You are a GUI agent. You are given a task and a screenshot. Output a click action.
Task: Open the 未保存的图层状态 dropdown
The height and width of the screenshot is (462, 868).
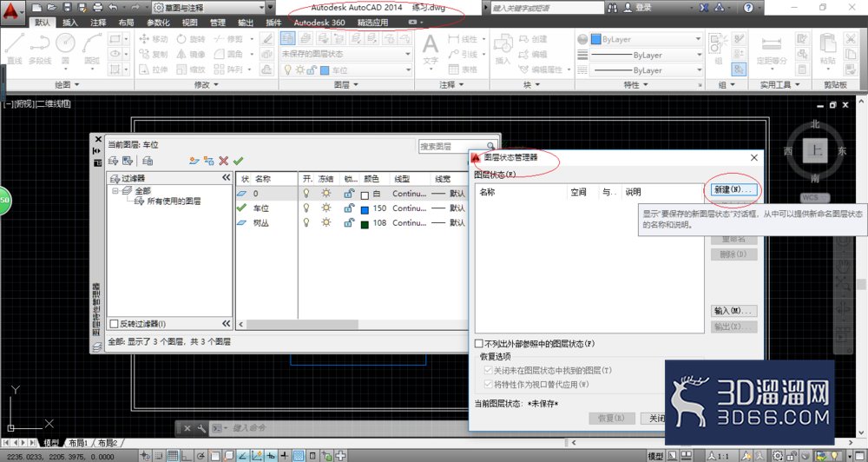click(x=346, y=54)
